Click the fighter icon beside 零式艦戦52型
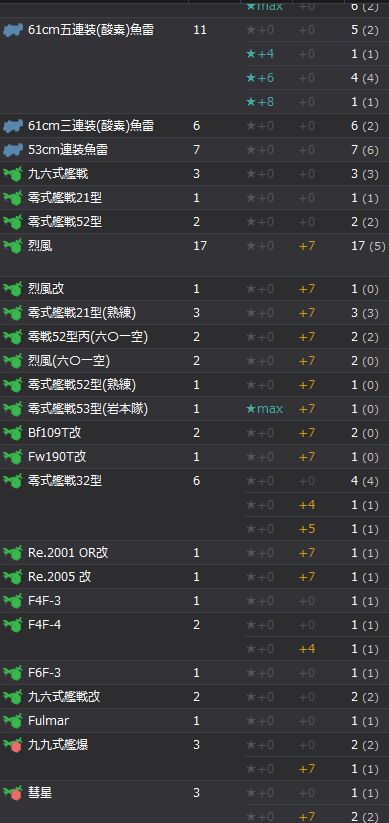Viewport: 389px width, 823px height. click(13, 223)
